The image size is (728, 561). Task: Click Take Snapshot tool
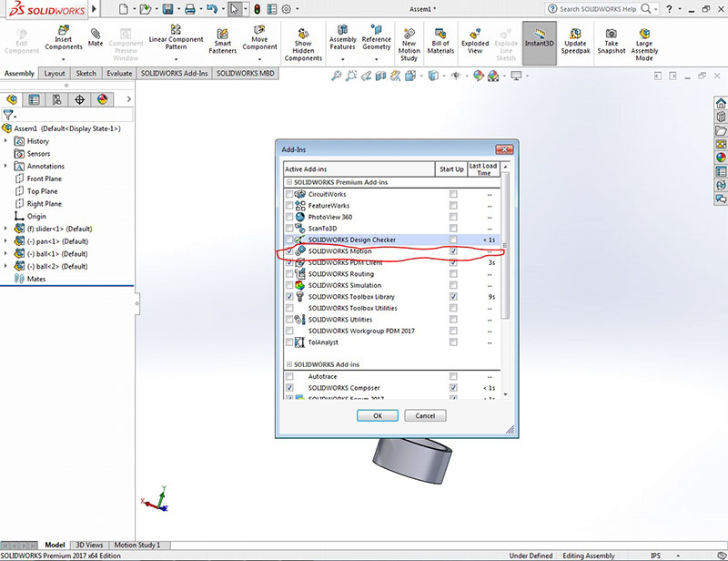611,41
